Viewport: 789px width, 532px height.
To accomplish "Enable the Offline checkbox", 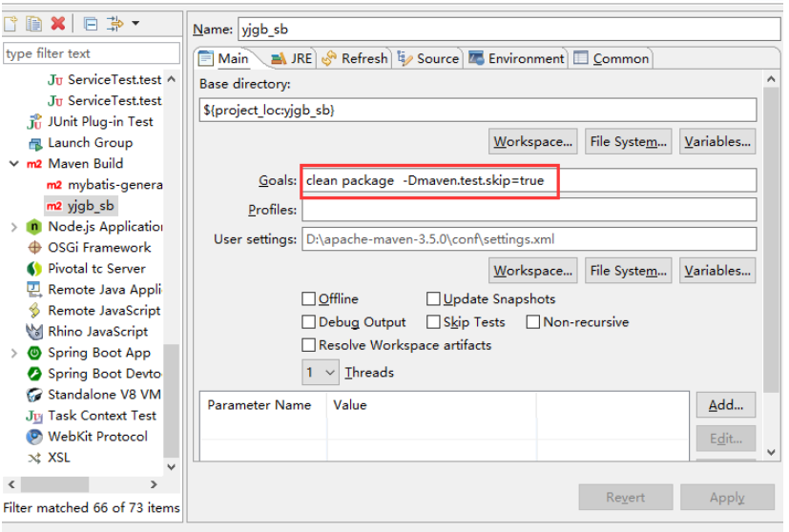I will pos(308,299).
